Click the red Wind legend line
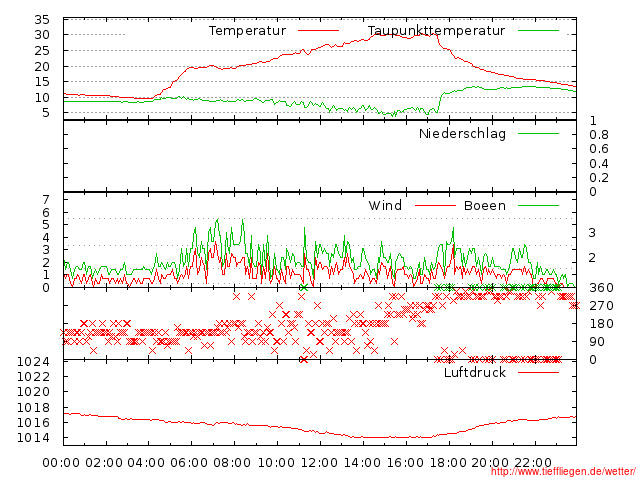The image size is (640, 480). point(435,205)
